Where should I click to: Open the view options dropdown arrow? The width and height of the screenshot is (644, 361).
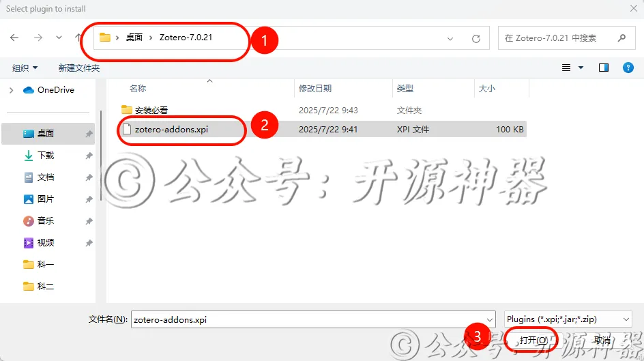581,68
